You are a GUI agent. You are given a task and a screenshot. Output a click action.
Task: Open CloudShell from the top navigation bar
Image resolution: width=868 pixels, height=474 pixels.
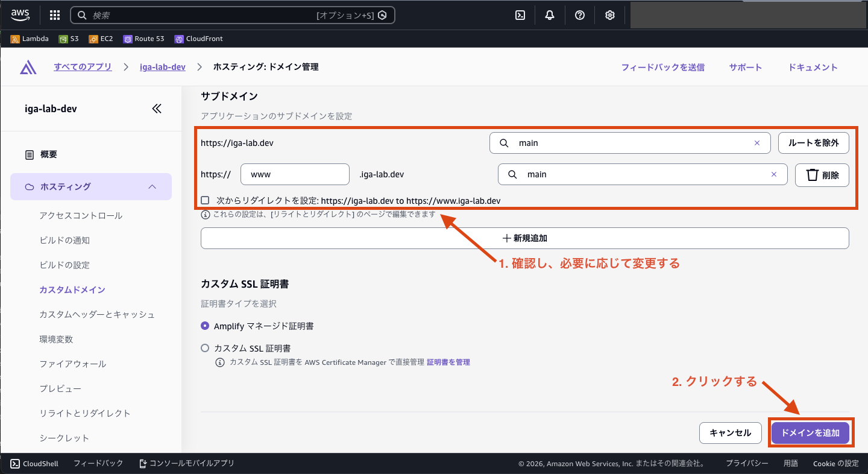(x=520, y=15)
